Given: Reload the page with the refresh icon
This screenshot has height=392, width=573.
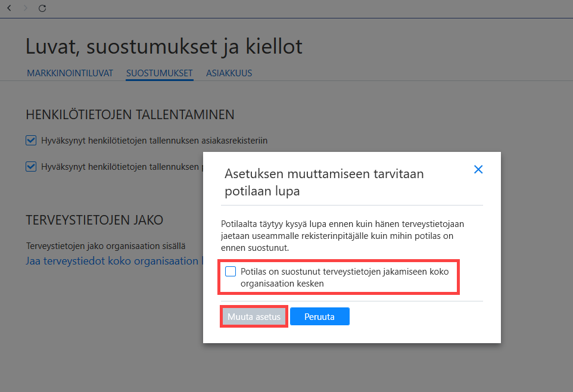Looking at the screenshot, I should point(42,8).
